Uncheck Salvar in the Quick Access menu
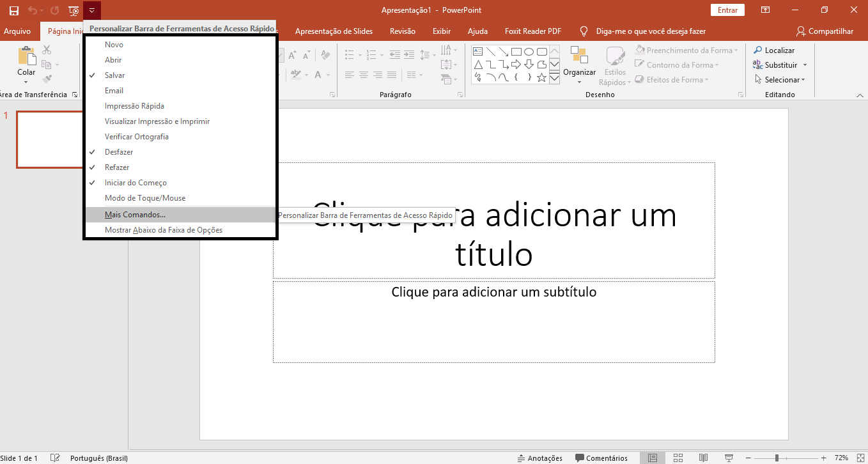This screenshot has width=868, height=464. [x=115, y=75]
